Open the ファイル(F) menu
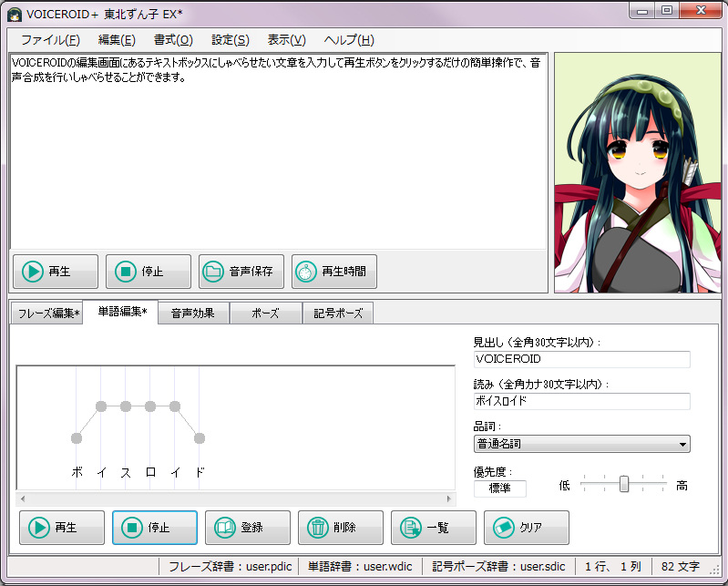Image resolution: width=728 pixels, height=586 pixels. tap(51, 40)
